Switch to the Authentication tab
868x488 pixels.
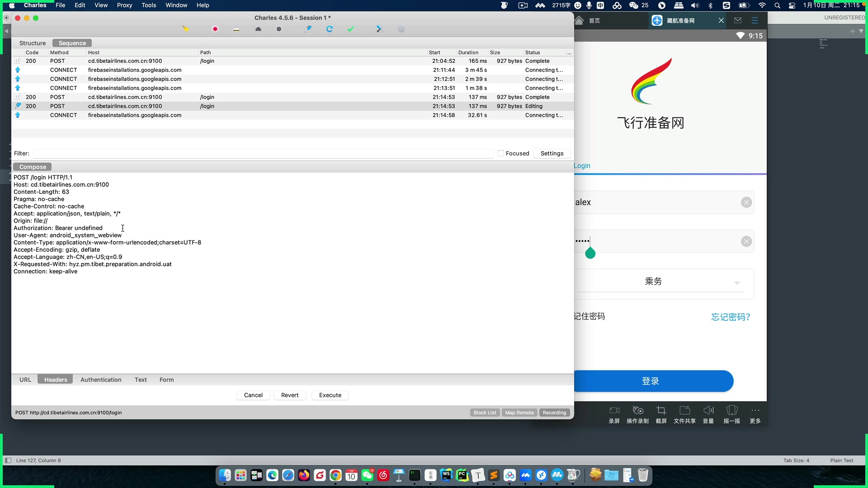coord(101,380)
